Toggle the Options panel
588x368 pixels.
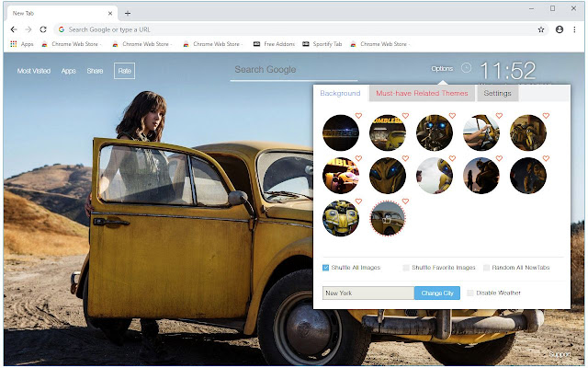(442, 69)
